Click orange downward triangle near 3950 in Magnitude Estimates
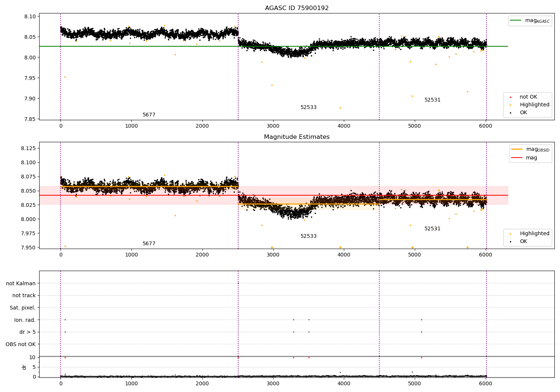This screenshot has height=392, width=560. [340, 248]
